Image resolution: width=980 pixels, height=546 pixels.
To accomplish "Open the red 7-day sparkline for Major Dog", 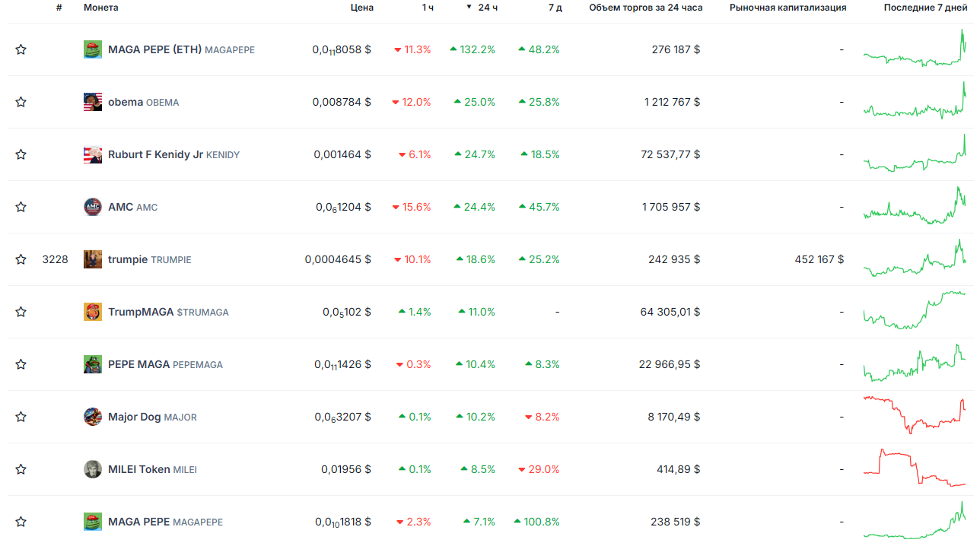I will (915, 415).
